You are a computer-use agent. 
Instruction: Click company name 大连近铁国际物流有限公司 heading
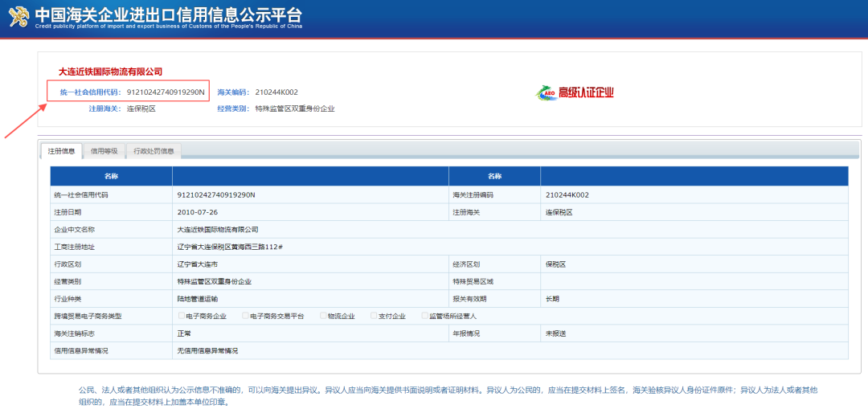coord(110,72)
